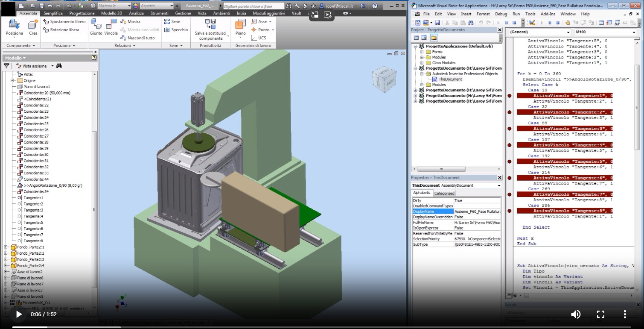Click the Toggle Breakpoint hand icon in VBA

(x=568, y=23)
